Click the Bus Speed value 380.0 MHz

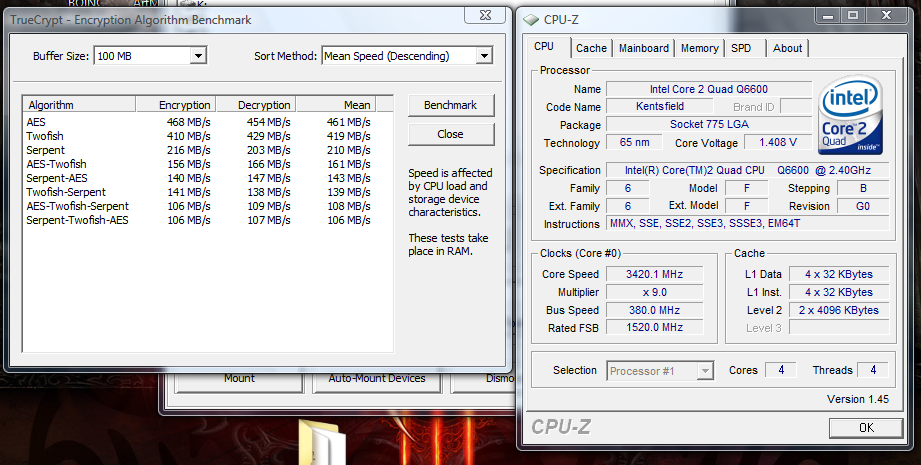click(x=654, y=310)
